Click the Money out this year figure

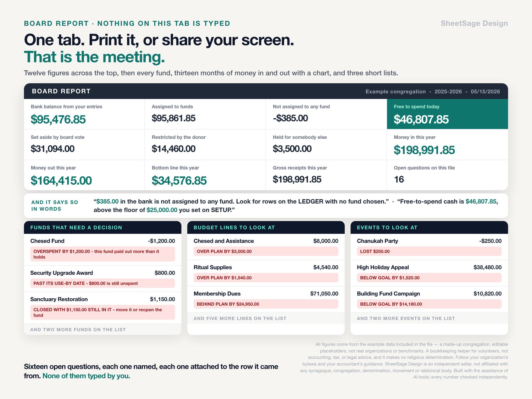[x=61, y=181]
